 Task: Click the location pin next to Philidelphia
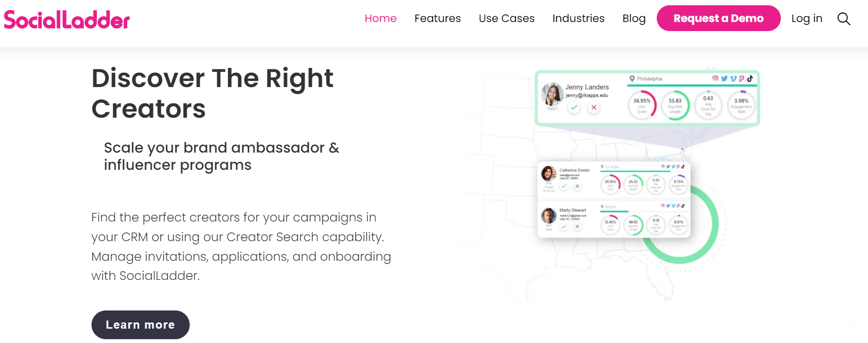coord(631,78)
